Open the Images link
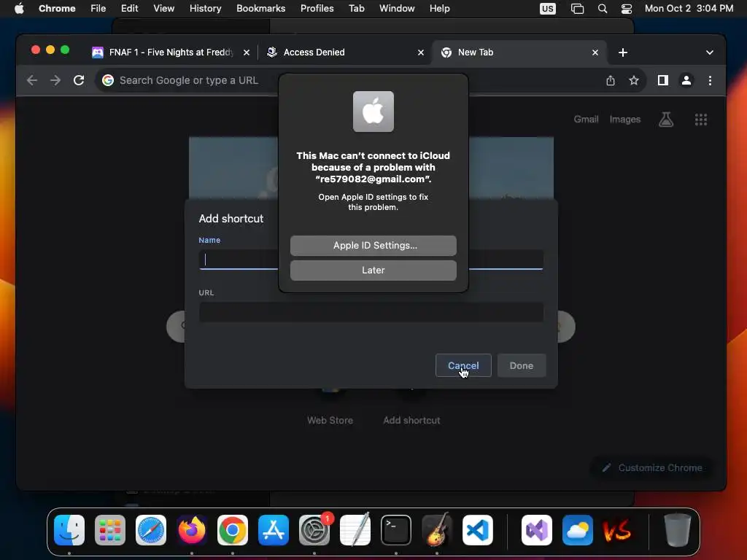The width and height of the screenshot is (747, 560). coord(625,120)
